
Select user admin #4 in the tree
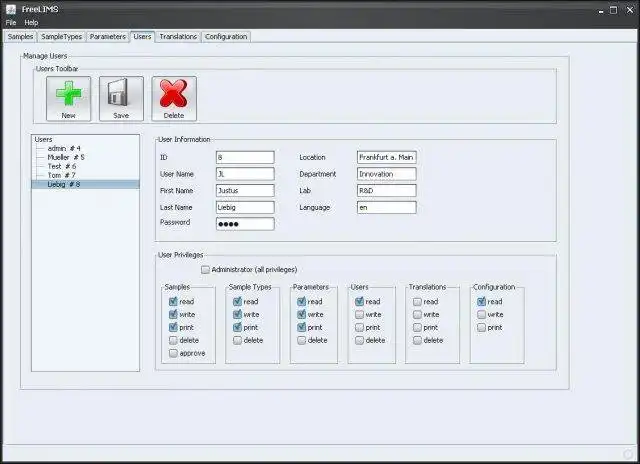(64, 148)
